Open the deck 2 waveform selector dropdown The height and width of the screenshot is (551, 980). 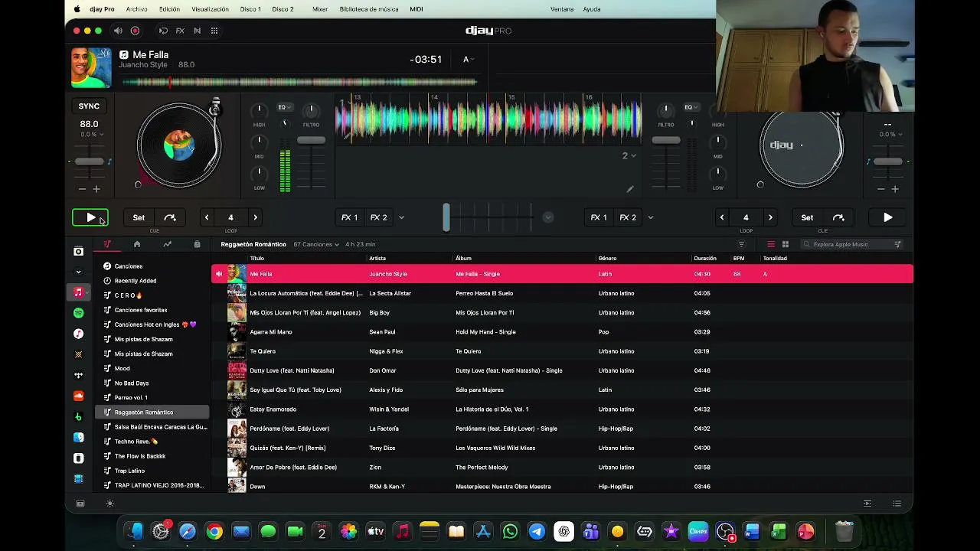[x=629, y=155]
